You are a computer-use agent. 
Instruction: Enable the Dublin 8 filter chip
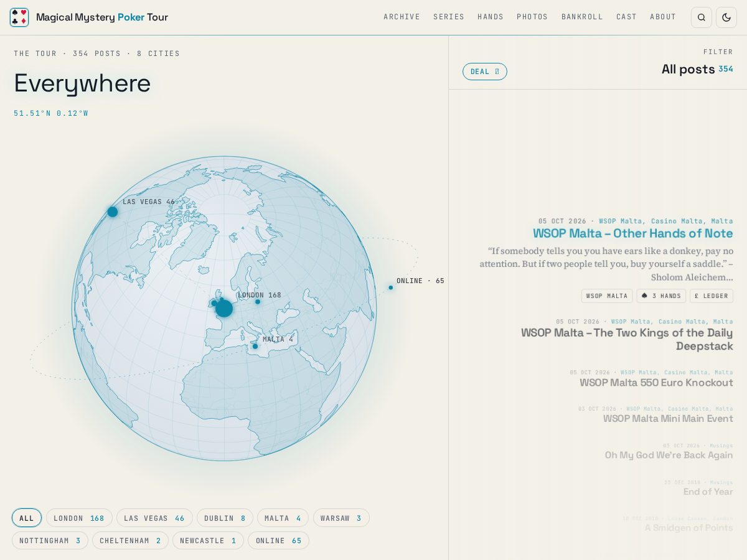225,518
